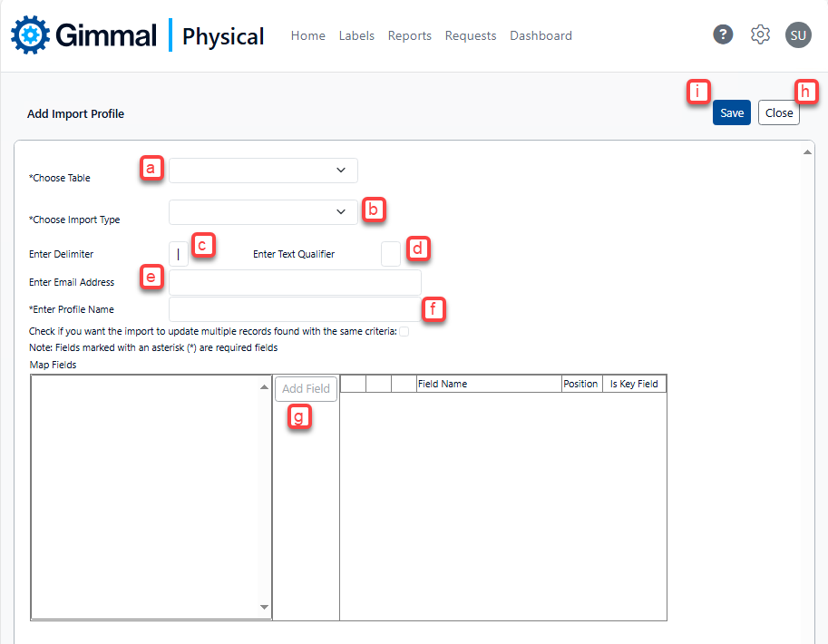Viewport: 828px width, 644px height.
Task: Go to the Home menu
Action: [307, 36]
